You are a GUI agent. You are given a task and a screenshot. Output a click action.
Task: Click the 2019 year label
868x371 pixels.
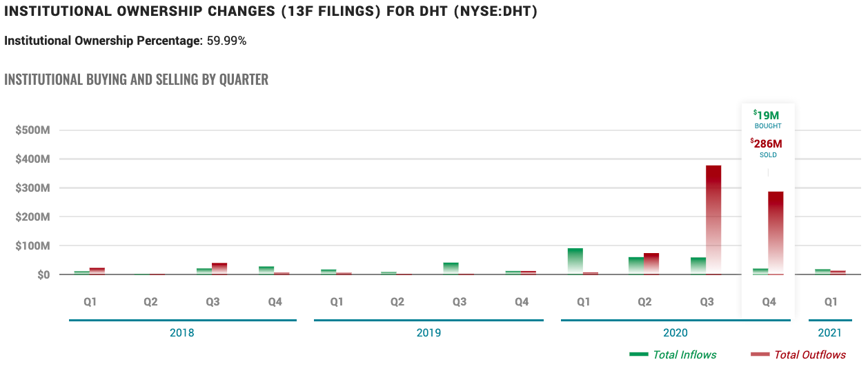point(428,332)
